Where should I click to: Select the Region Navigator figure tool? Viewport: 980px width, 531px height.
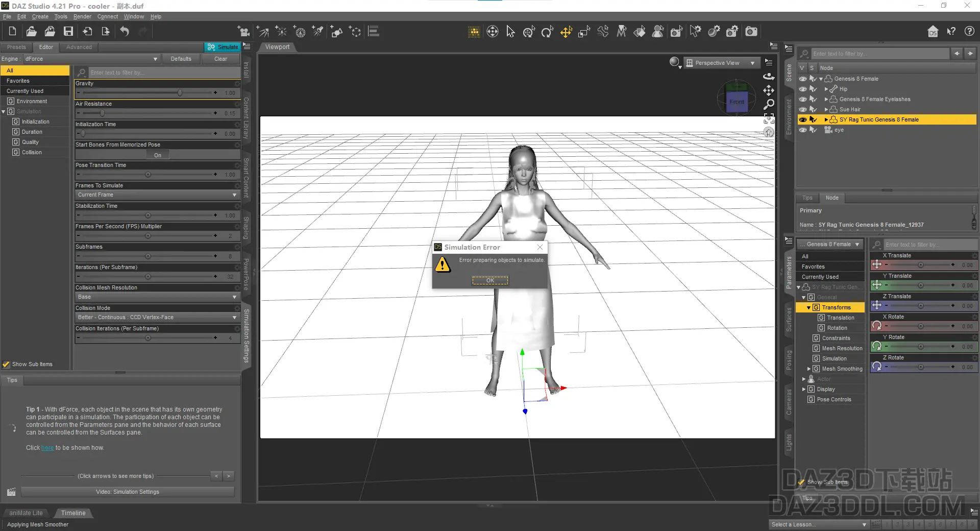[x=658, y=32]
